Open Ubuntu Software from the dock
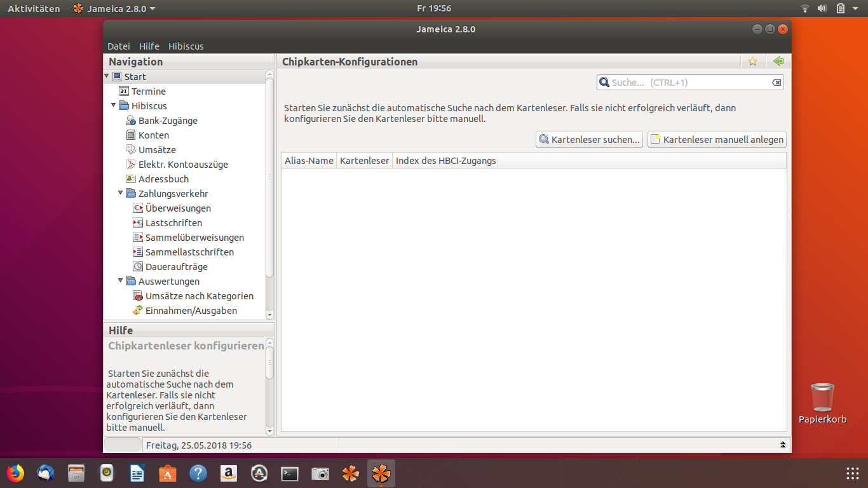 [x=168, y=473]
